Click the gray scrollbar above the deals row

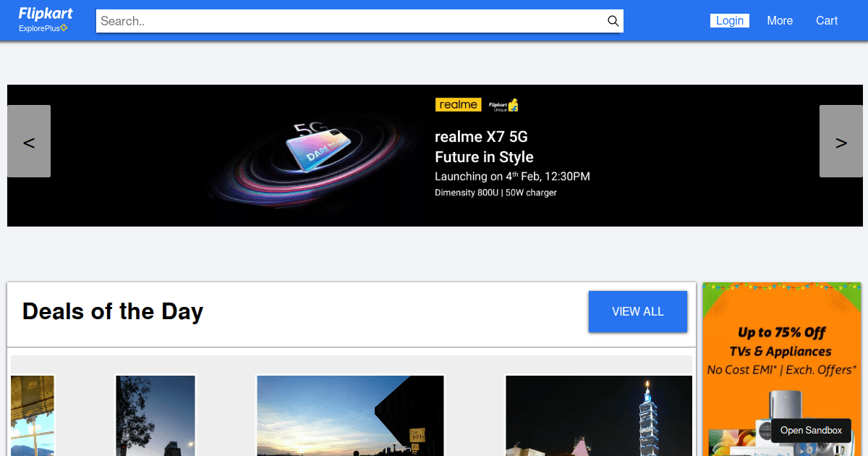[350, 363]
